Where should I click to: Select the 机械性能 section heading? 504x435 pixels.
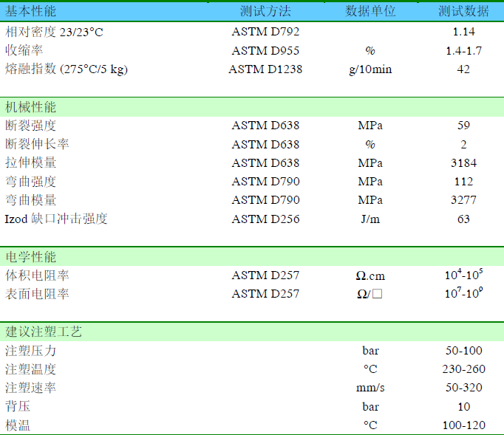[x=30, y=107]
